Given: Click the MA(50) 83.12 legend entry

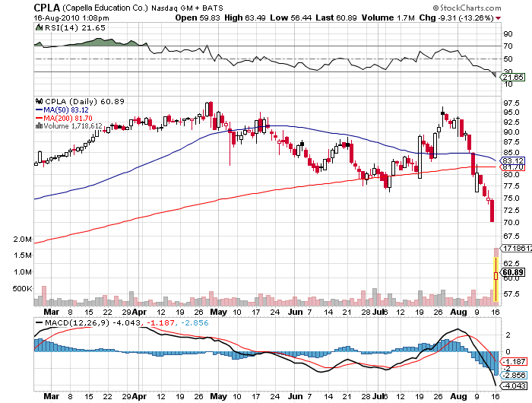Looking at the screenshot, I should click(62, 110).
